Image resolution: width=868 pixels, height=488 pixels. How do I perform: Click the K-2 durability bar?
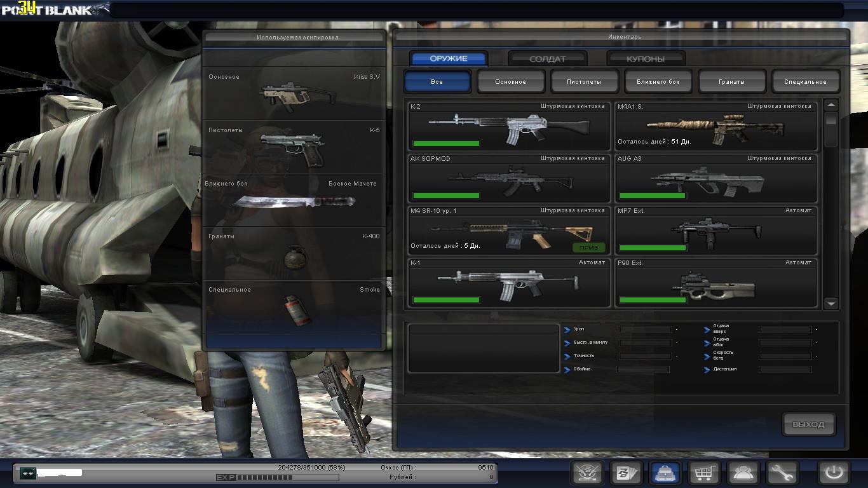(446, 144)
